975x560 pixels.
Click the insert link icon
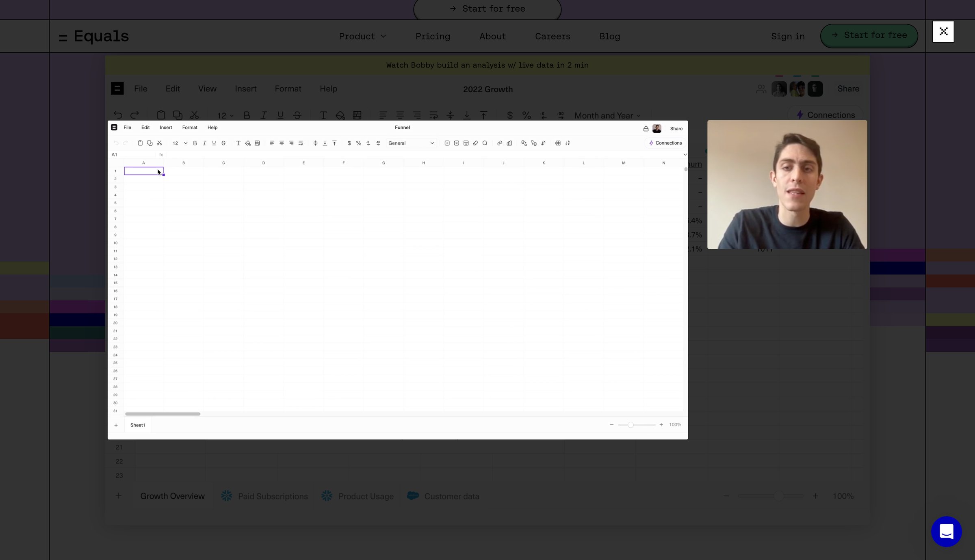[x=500, y=143]
